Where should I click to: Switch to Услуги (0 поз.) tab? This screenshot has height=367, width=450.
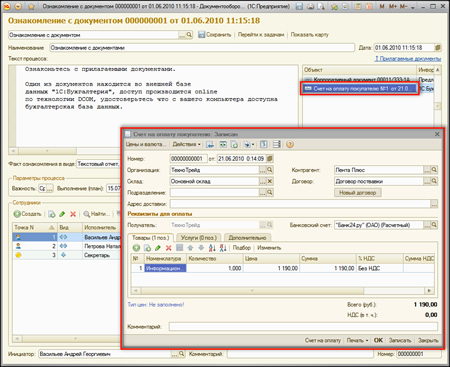point(199,238)
